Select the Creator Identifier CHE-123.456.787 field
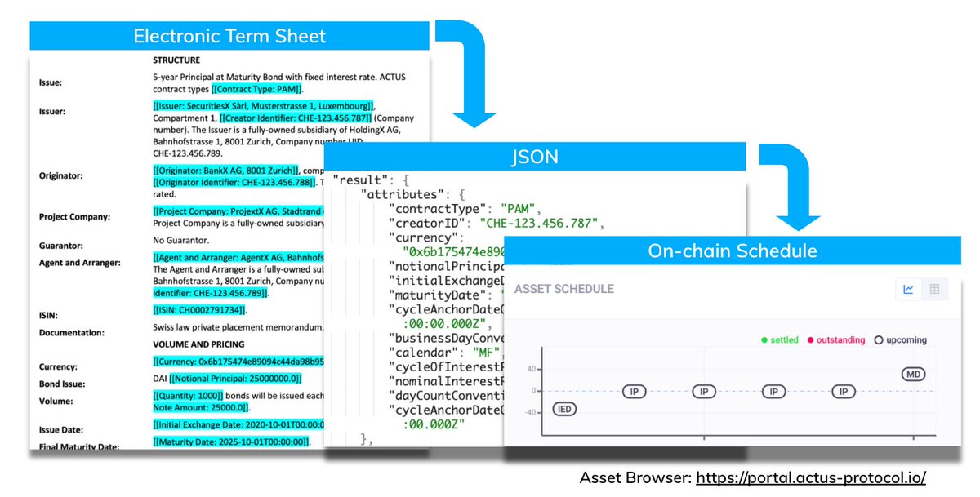The height and width of the screenshot is (497, 980). click(295, 118)
